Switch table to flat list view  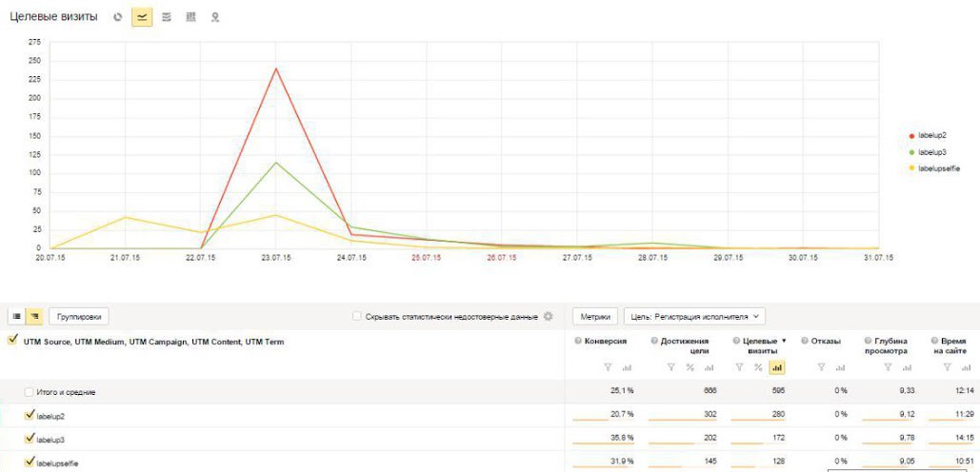point(18,317)
